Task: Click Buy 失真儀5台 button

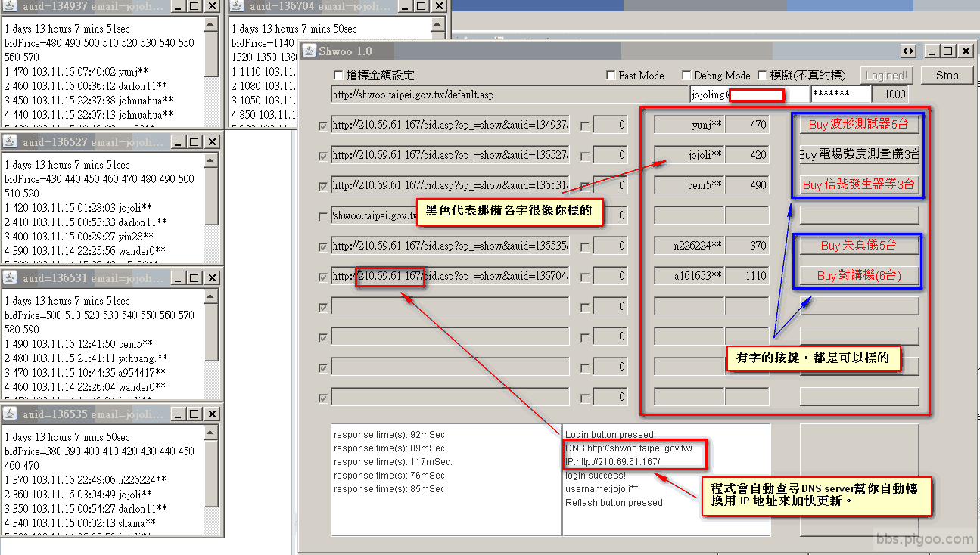Action: (x=859, y=246)
